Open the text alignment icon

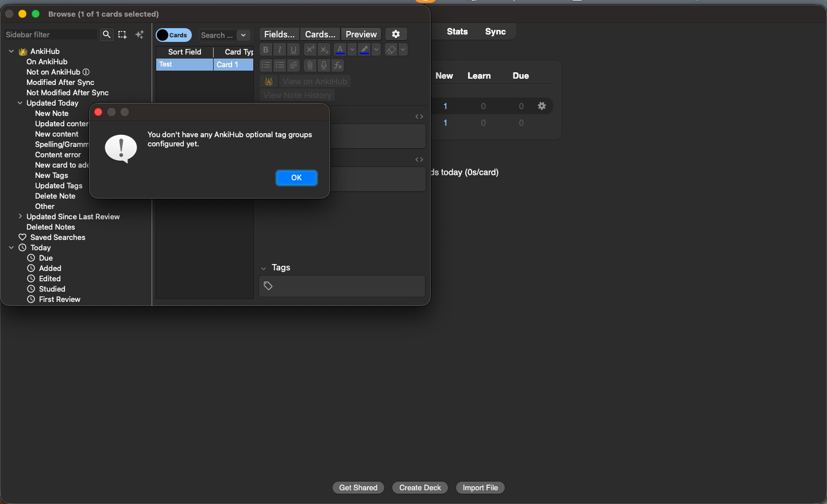[293, 65]
